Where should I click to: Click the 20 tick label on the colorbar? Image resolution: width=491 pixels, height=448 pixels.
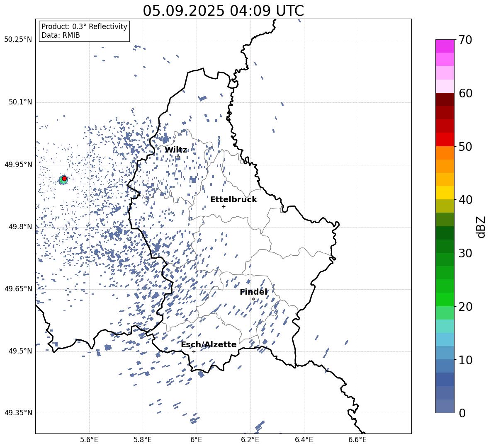click(465, 307)
